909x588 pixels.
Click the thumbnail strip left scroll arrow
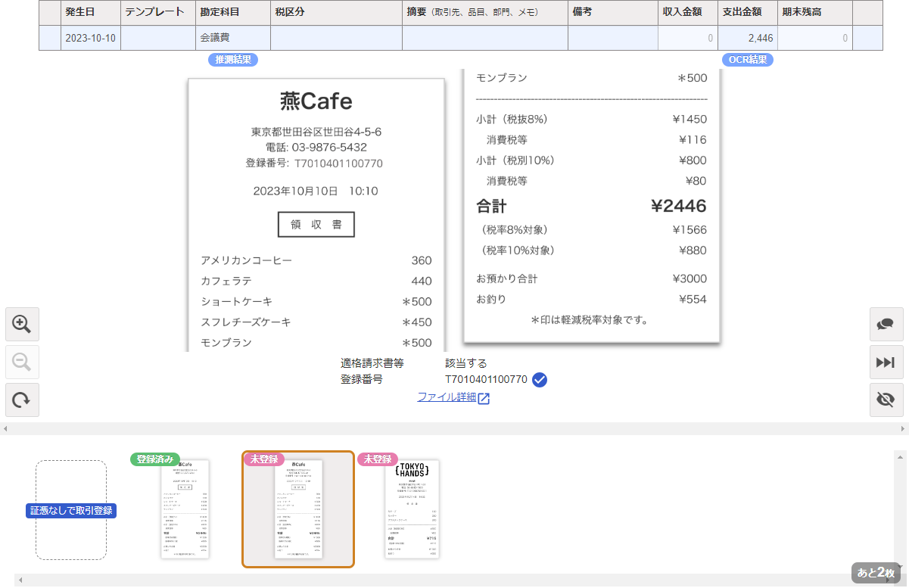[20, 580]
